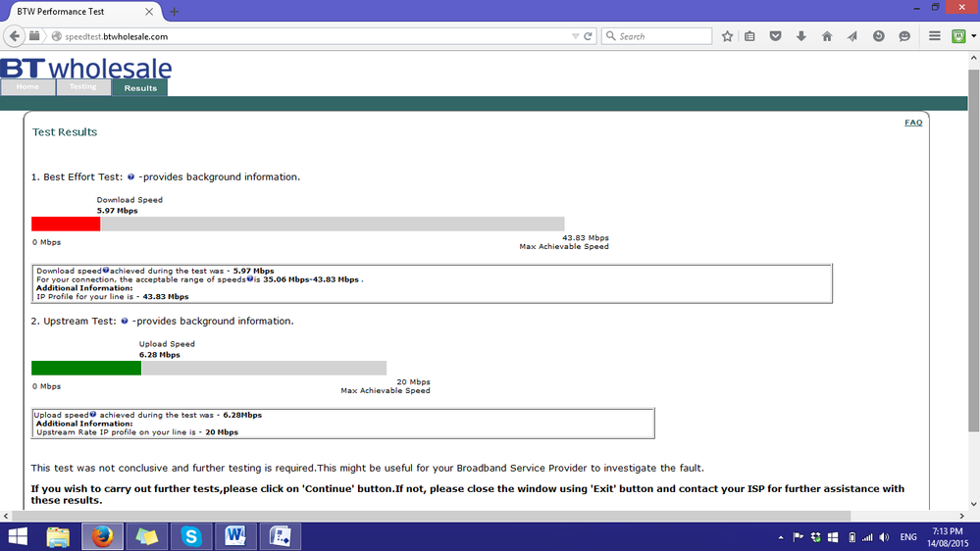Screen dimensions: 980x551
Task: Open the Action Center flag icon
Action: click(798, 537)
